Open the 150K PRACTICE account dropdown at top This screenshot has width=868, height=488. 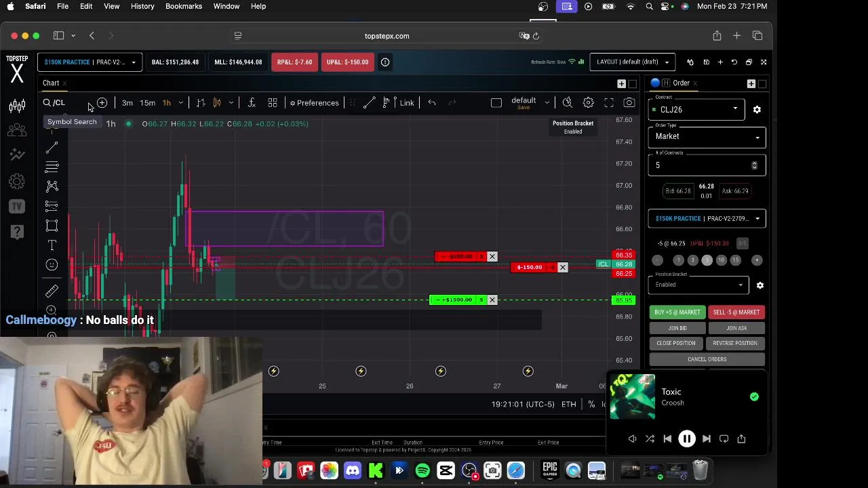90,62
